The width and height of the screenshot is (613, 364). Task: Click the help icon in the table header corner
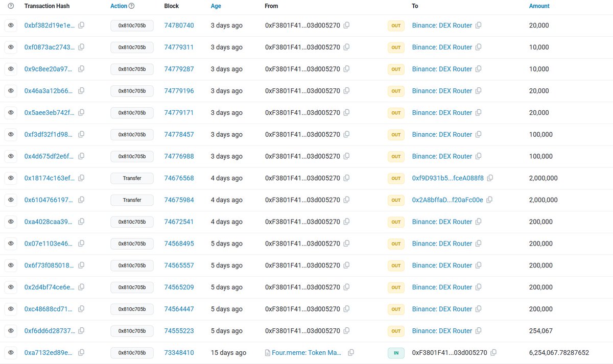(10, 6)
